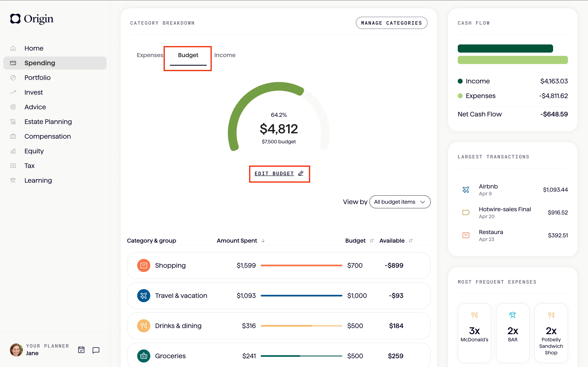Viewport: 588px width, 367px height.
Task: Toggle sorting on the Available column
Action: point(411,241)
